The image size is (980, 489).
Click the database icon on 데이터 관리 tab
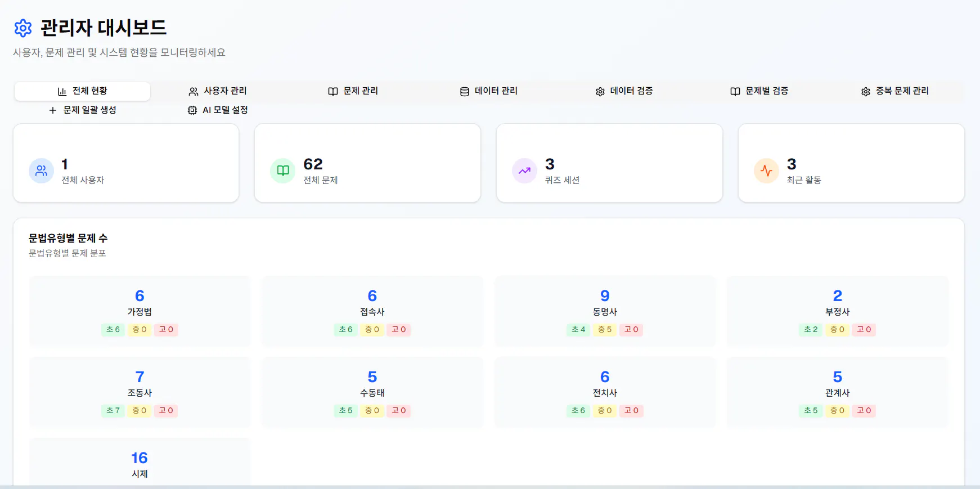[465, 92]
